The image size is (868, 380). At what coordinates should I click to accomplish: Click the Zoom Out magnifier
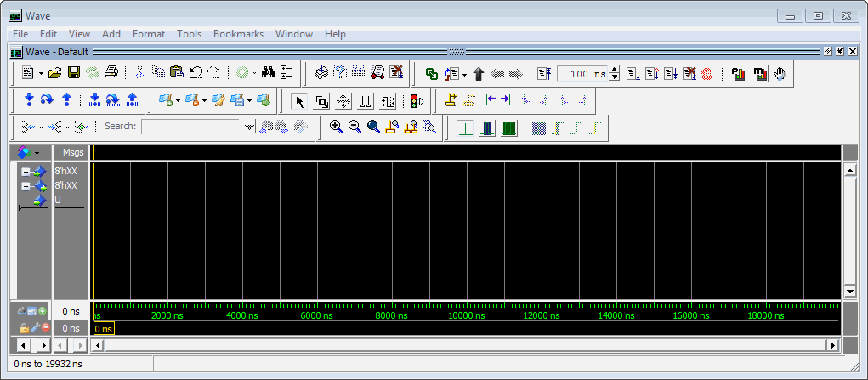coord(355,127)
